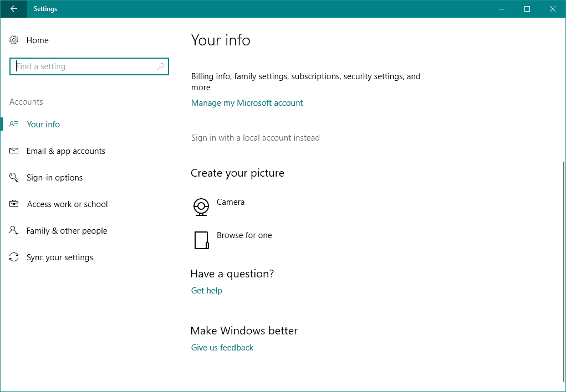
Task: Maximize the Settings window
Action: pos(527,9)
